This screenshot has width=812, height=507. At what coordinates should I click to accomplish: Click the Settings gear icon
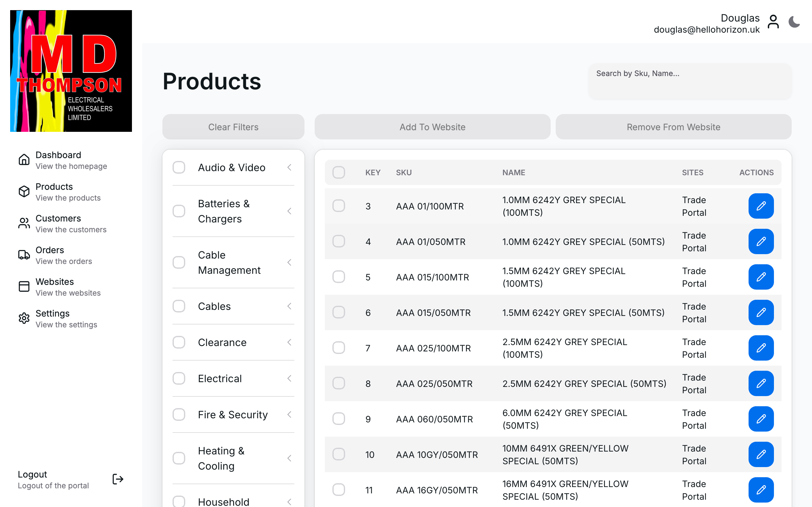coord(24,318)
